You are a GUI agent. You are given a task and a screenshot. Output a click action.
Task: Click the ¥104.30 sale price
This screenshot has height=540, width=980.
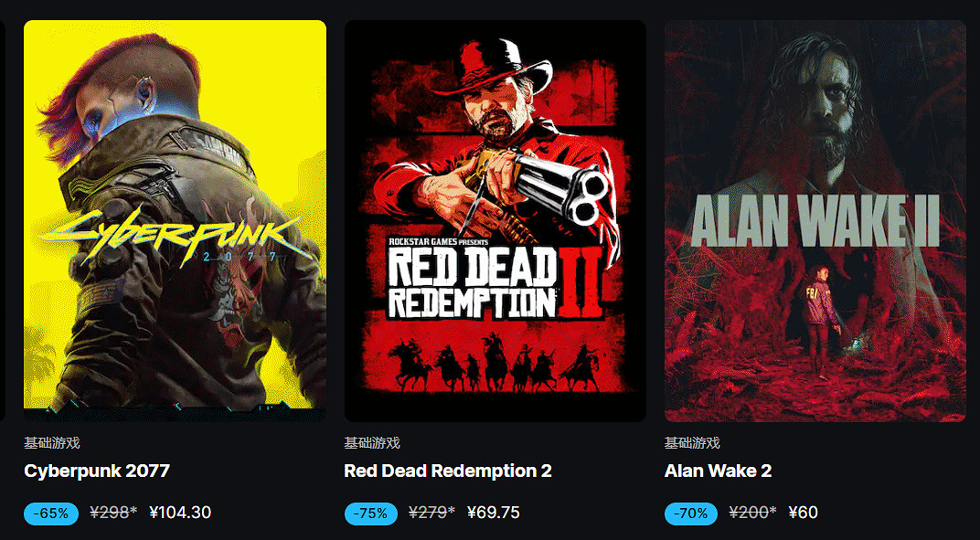coord(180,514)
